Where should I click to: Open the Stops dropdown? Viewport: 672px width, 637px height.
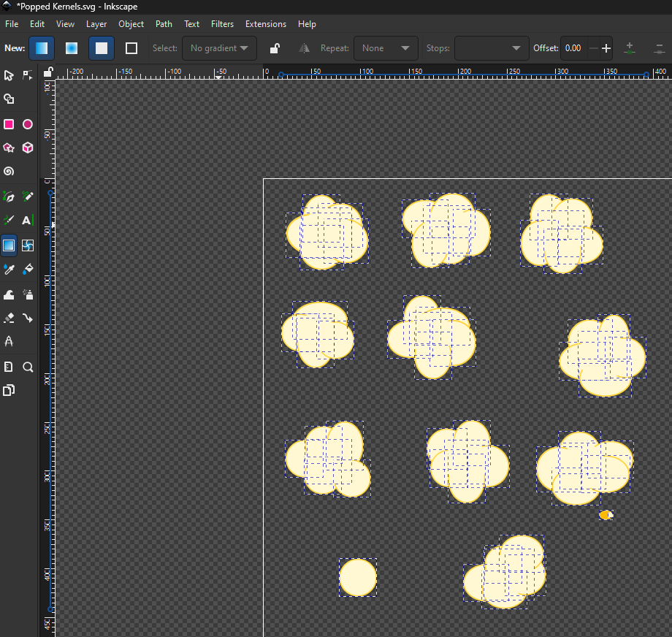coord(491,48)
